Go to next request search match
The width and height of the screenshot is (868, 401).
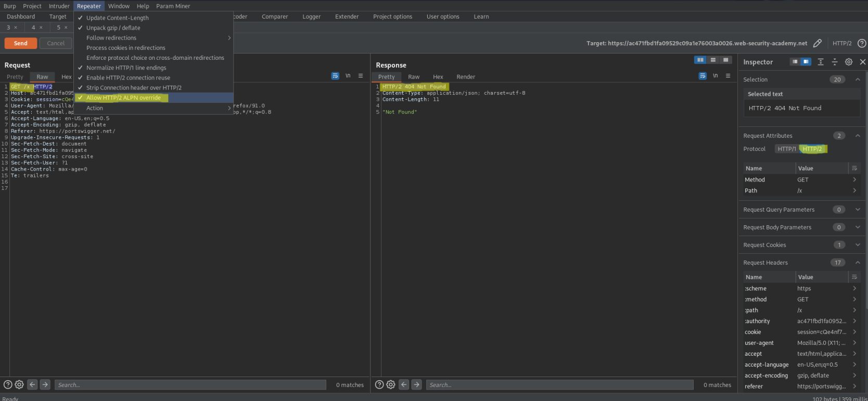45,384
